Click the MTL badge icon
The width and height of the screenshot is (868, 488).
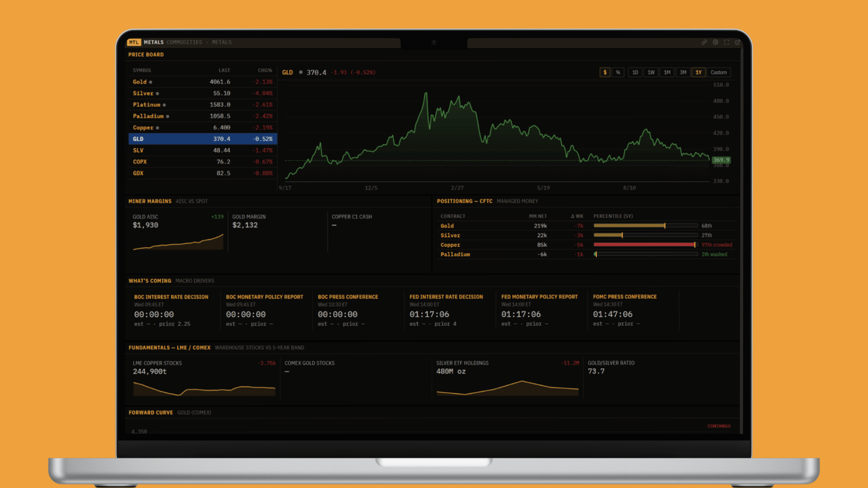[134, 42]
